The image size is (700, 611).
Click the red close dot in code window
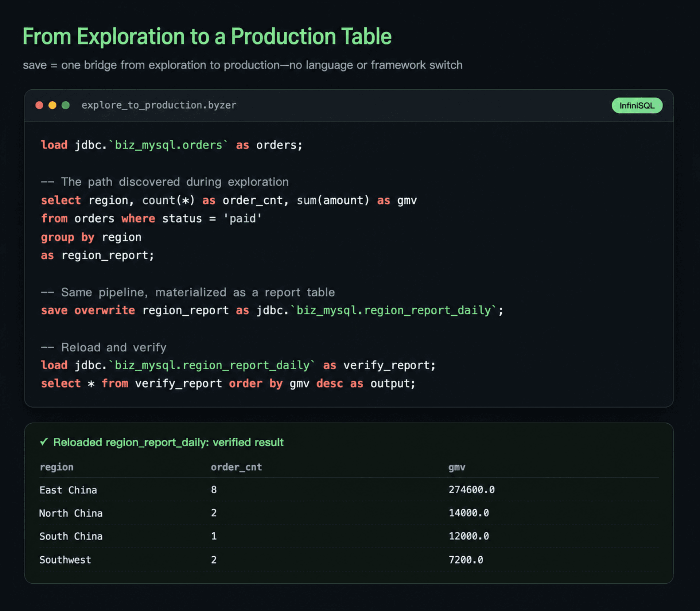[39, 105]
